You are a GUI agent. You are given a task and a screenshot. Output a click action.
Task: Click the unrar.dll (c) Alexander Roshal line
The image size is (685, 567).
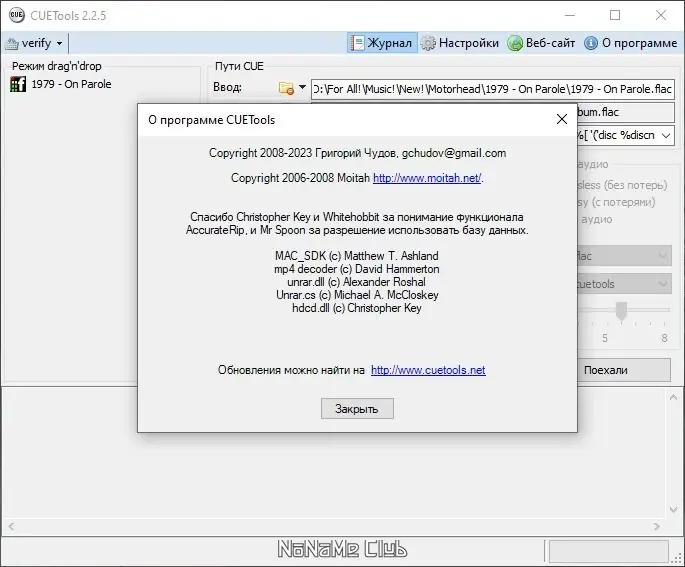pos(356,282)
